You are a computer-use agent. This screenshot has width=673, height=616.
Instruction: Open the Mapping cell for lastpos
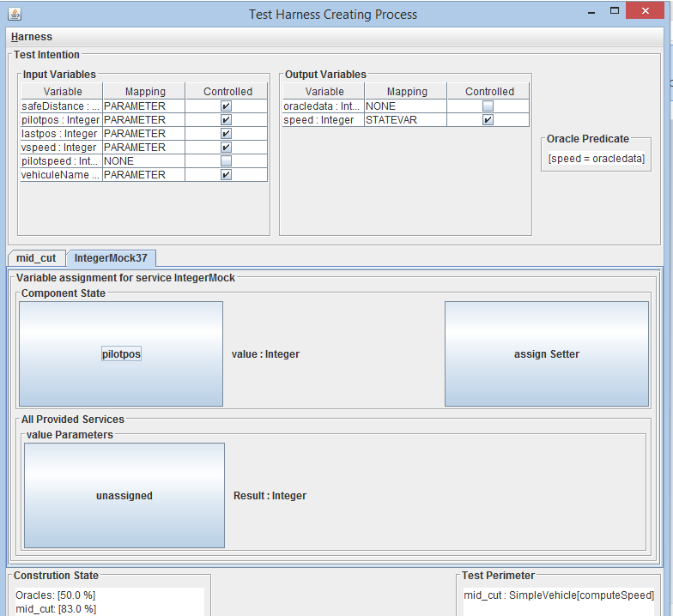pos(143,134)
